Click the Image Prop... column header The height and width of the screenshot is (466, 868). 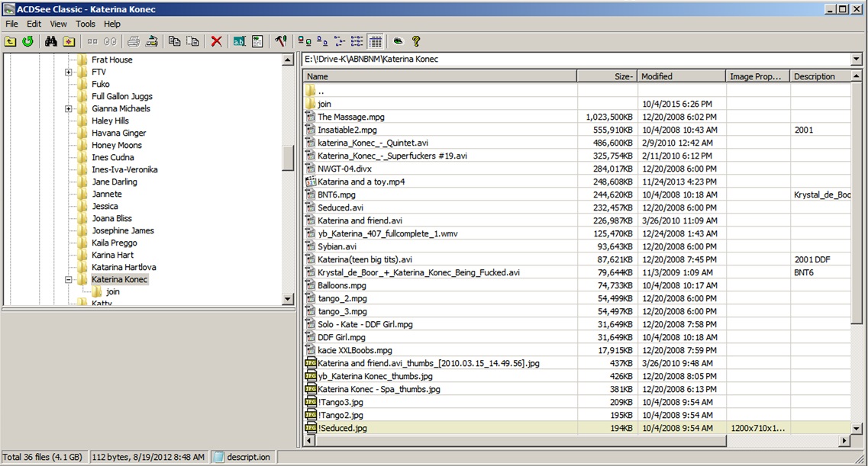[758, 76]
